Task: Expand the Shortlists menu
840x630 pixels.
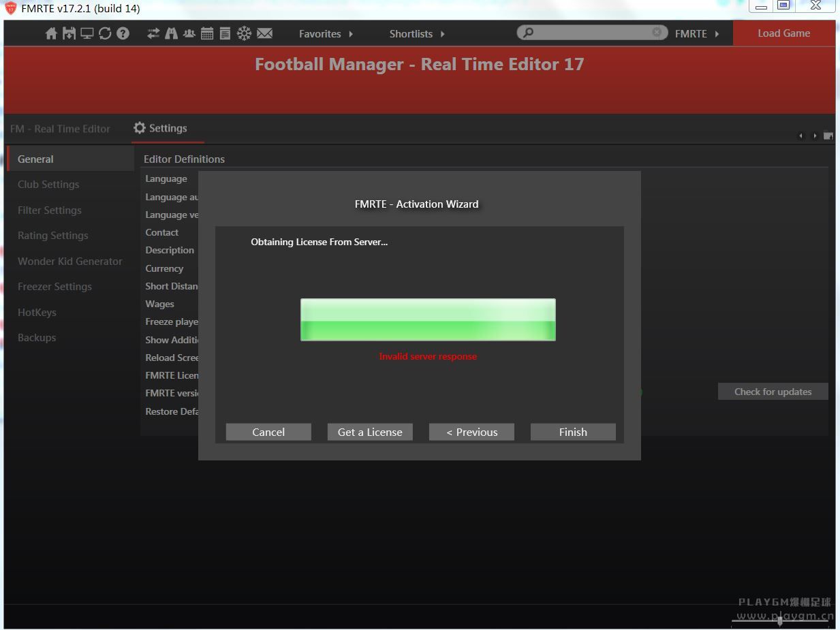Action: click(x=417, y=33)
